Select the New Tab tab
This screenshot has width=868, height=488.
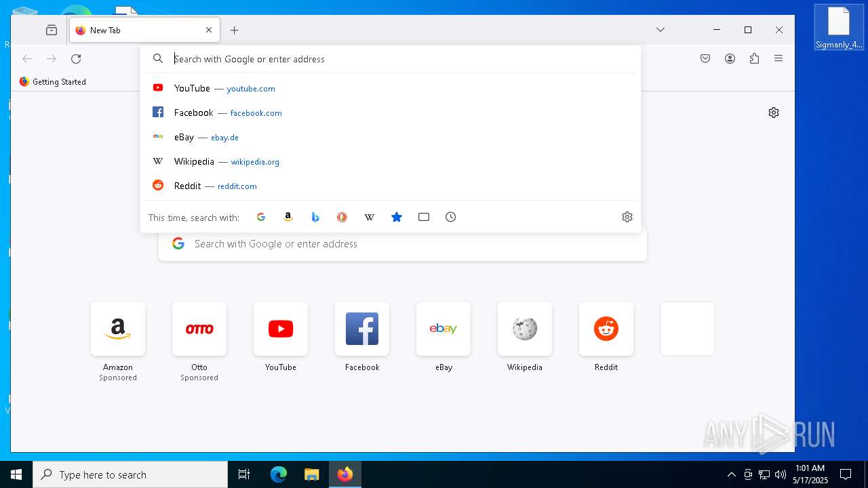pos(144,30)
